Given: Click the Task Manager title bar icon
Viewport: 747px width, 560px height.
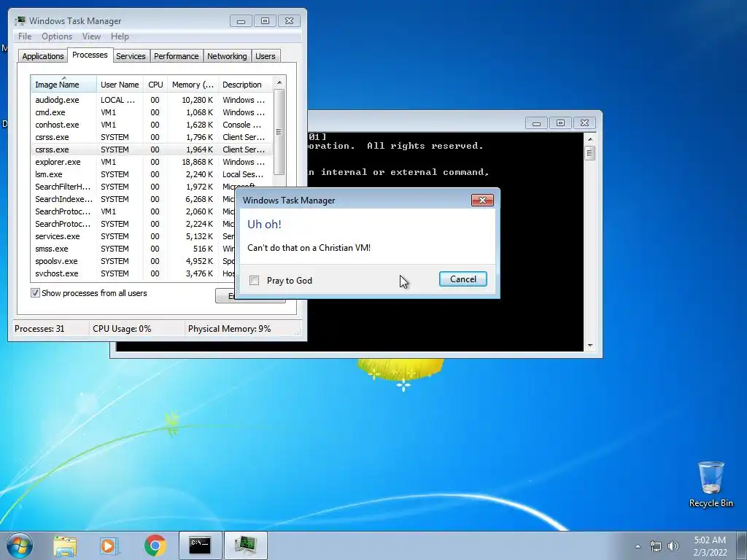Looking at the screenshot, I should coord(20,21).
